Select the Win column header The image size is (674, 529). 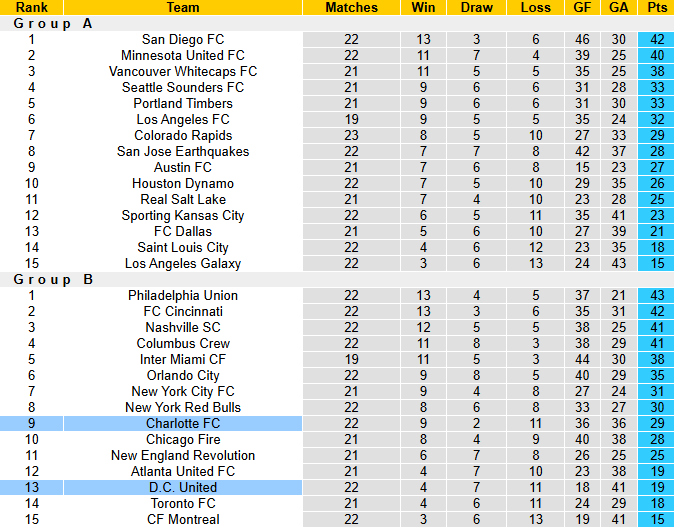click(423, 7)
